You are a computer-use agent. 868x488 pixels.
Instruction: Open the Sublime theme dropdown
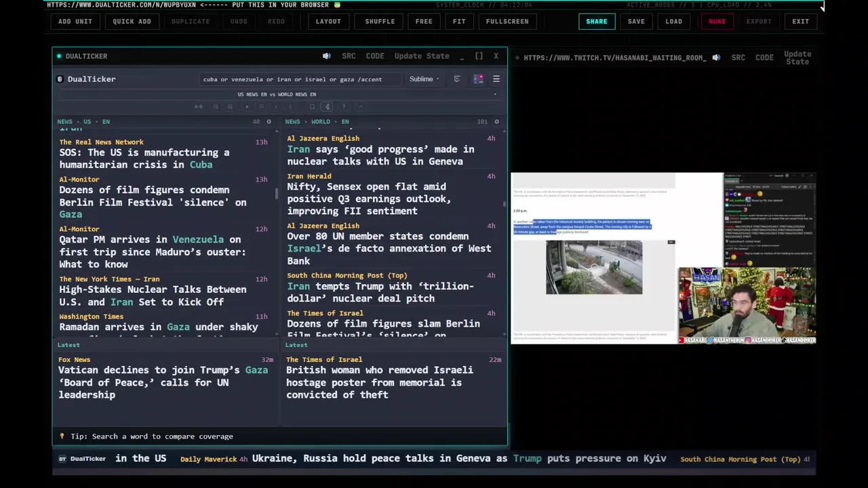click(424, 79)
